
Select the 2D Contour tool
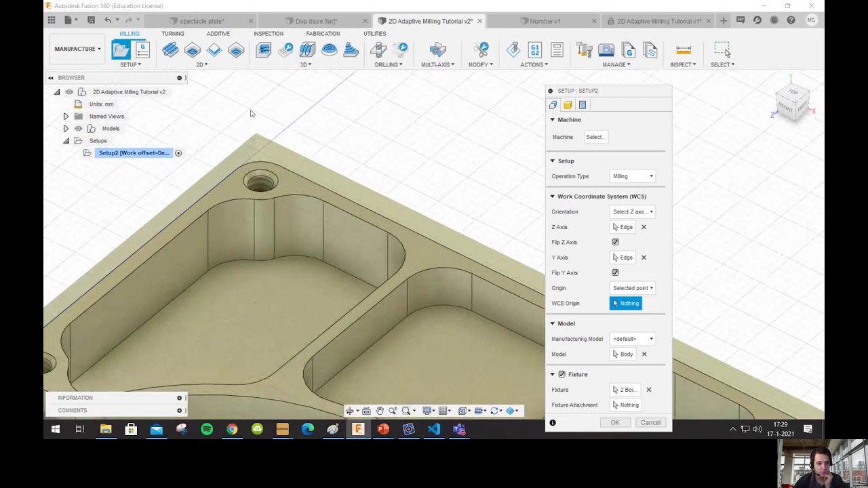(x=236, y=49)
